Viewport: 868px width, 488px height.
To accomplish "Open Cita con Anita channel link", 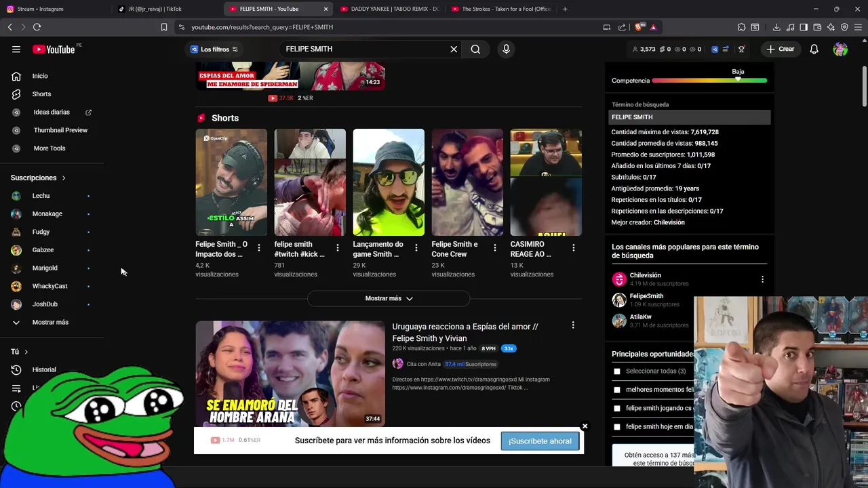I will [423, 364].
